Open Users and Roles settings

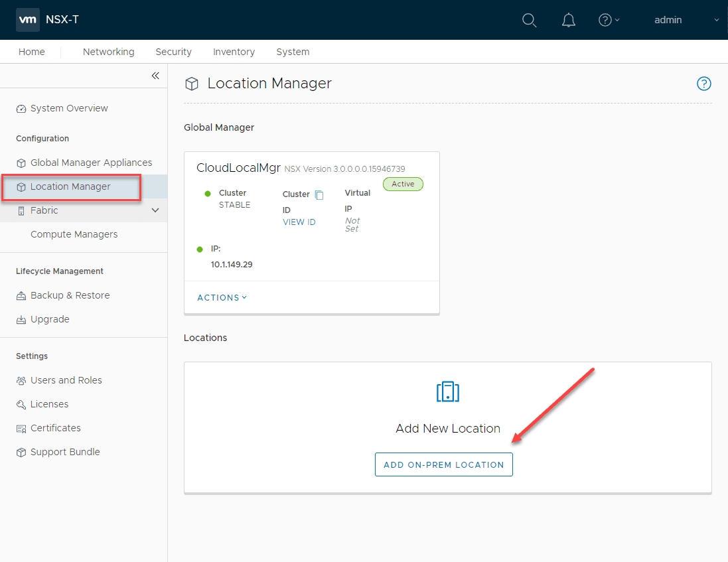(x=66, y=380)
